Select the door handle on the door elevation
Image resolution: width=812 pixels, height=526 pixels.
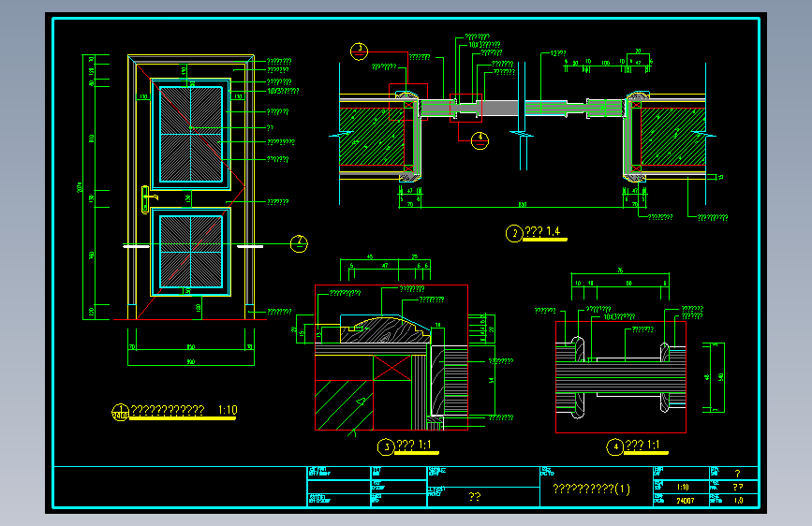tap(148, 198)
